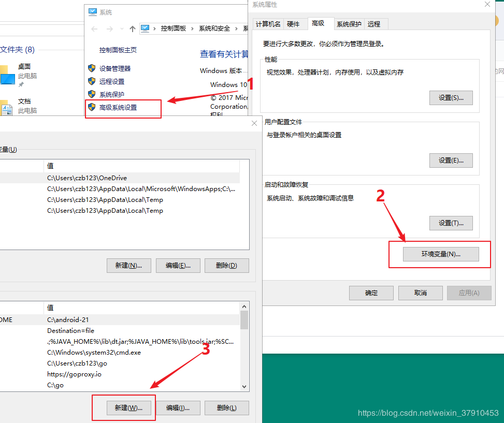Select the WindowsApps path row
The height and width of the screenshot is (423, 504).
point(120,189)
